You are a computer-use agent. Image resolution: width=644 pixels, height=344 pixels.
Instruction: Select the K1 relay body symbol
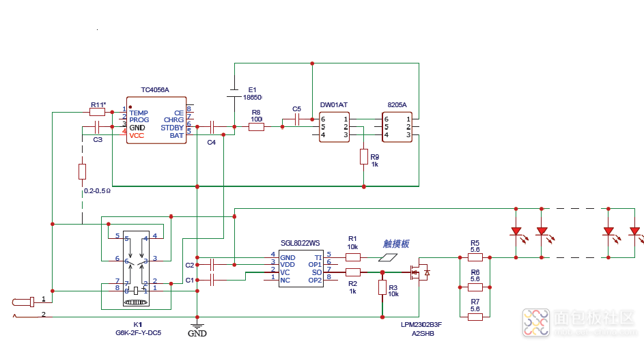click(136, 268)
